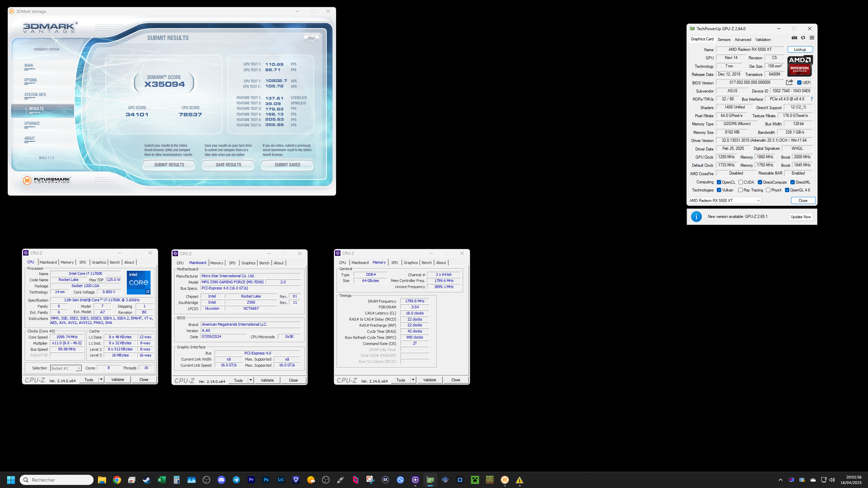Expand the Socket #1 selection combo box

coord(66,368)
